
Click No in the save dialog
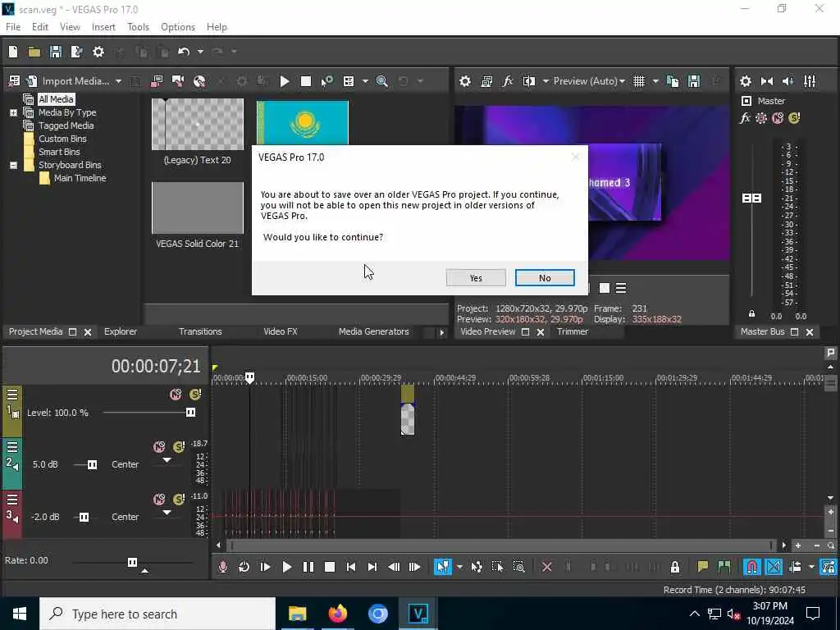[x=545, y=277]
